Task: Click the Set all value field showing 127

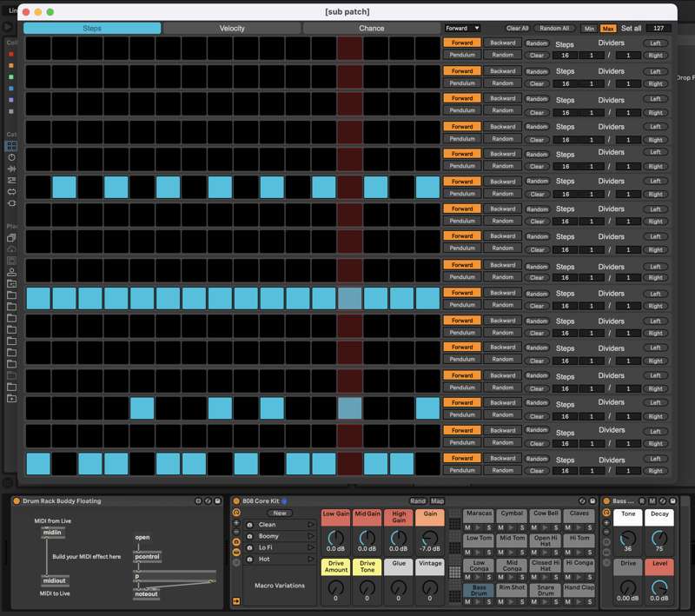Action: (x=659, y=29)
